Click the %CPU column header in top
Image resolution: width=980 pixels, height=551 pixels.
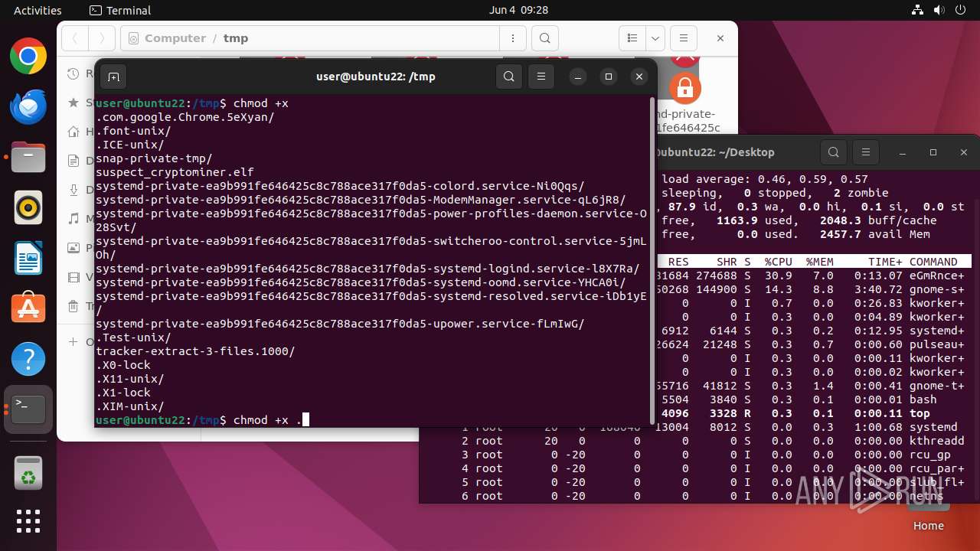(778, 262)
